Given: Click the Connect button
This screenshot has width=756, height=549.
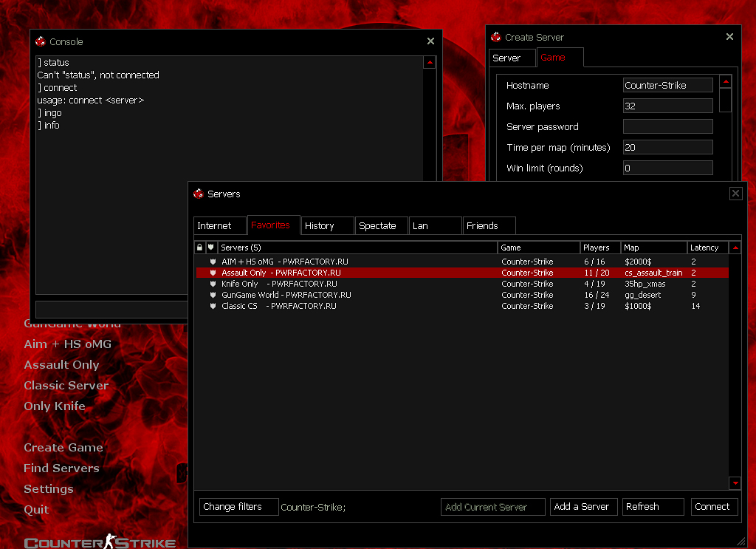Looking at the screenshot, I should click(x=715, y=507).
